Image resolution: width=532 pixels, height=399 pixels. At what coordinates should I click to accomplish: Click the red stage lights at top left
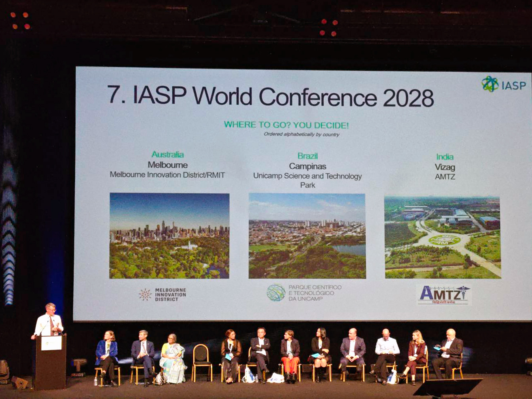coord(20,21)
